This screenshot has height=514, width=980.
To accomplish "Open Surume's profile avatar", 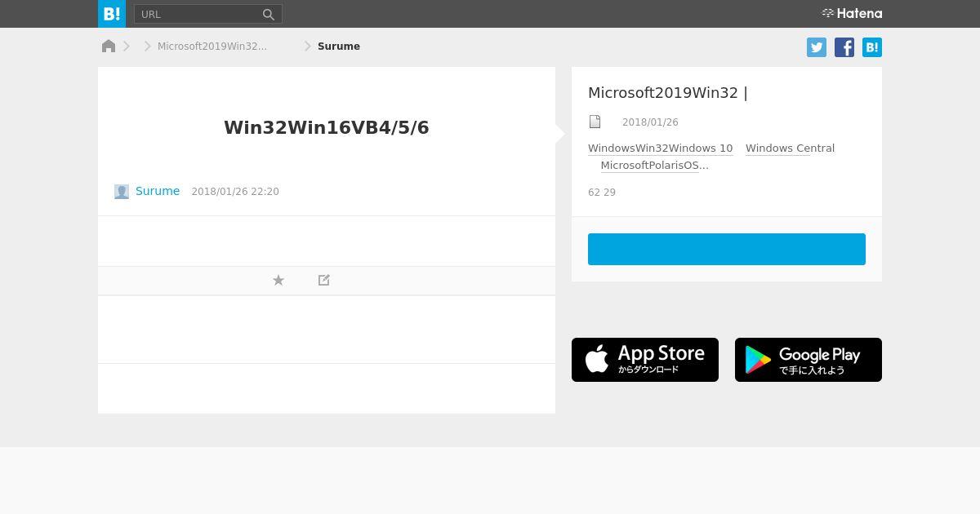I will point(122,192).
